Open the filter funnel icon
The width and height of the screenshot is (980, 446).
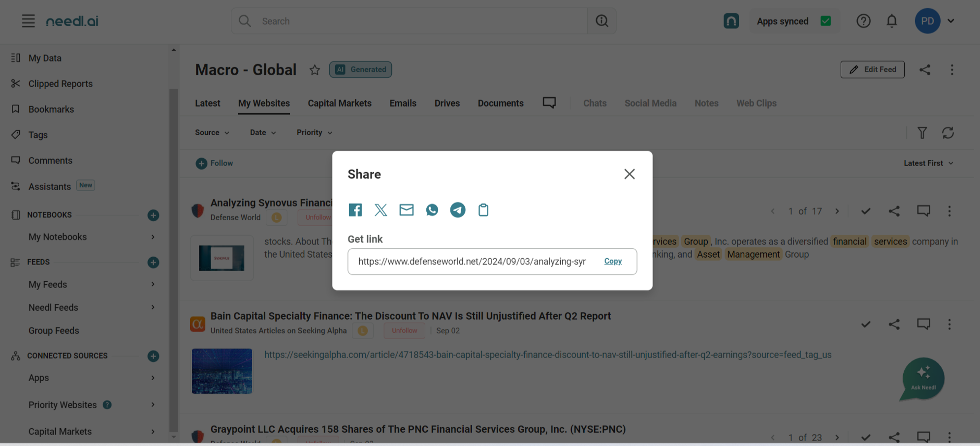922,133
